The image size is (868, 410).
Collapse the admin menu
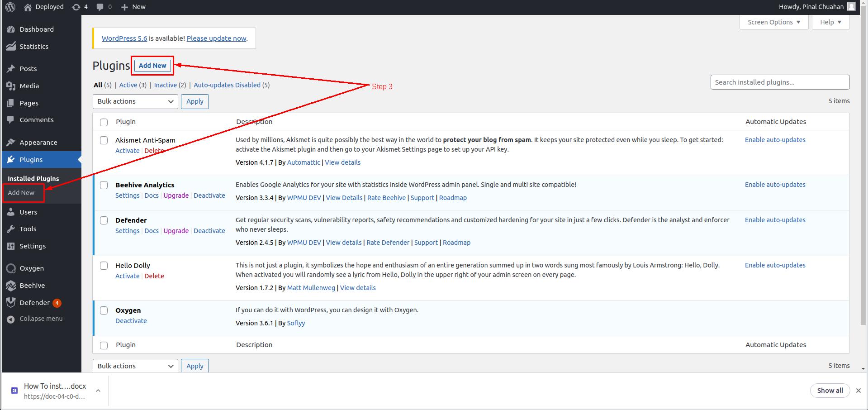[x=35, y=319]
